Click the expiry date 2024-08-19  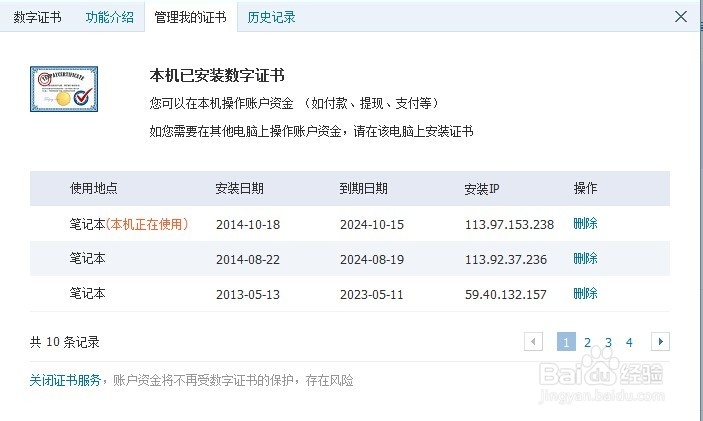coord(372,260)
